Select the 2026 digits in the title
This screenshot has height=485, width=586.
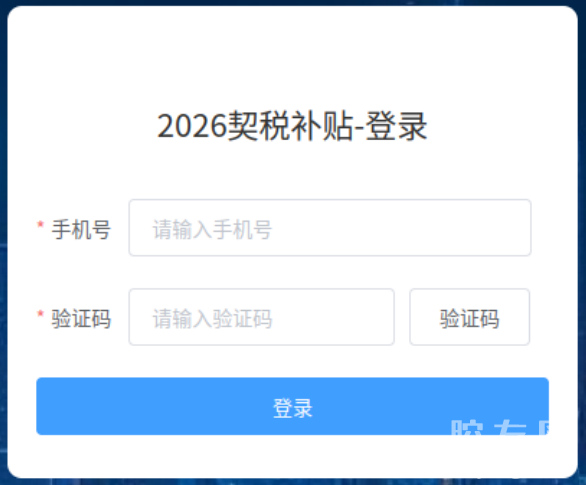click(192, 126)
